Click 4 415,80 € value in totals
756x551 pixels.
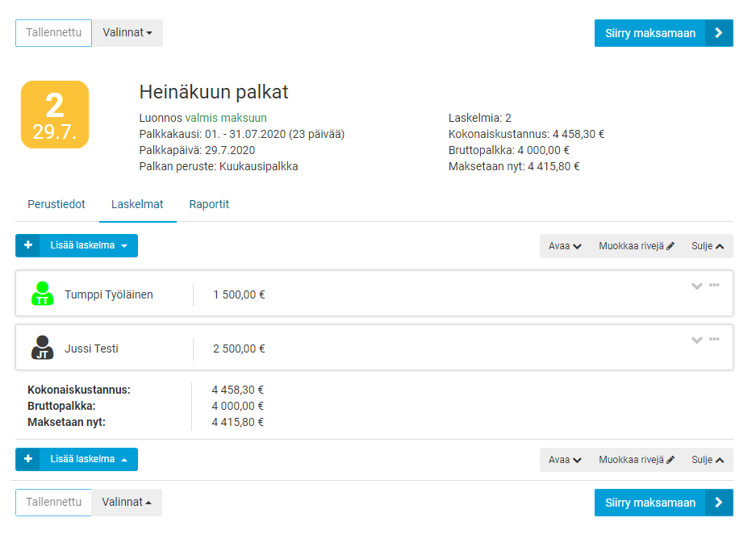pyautogui.click(x=238, y=422)
